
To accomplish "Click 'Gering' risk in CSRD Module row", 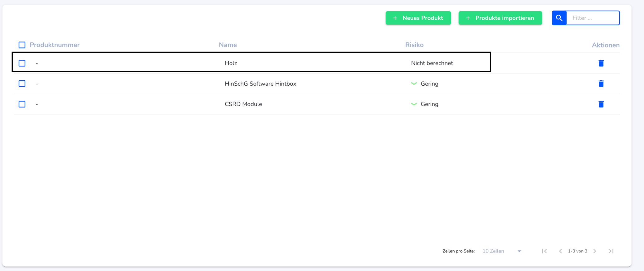I will (x=429, y=104).
